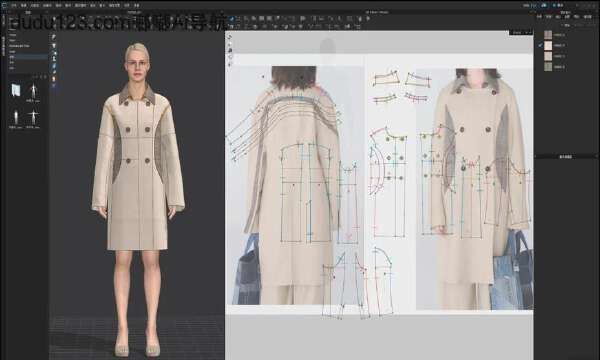Collapse the lower right property panel header arrow
Screen dimensions: 600x360
coord(596,156)
